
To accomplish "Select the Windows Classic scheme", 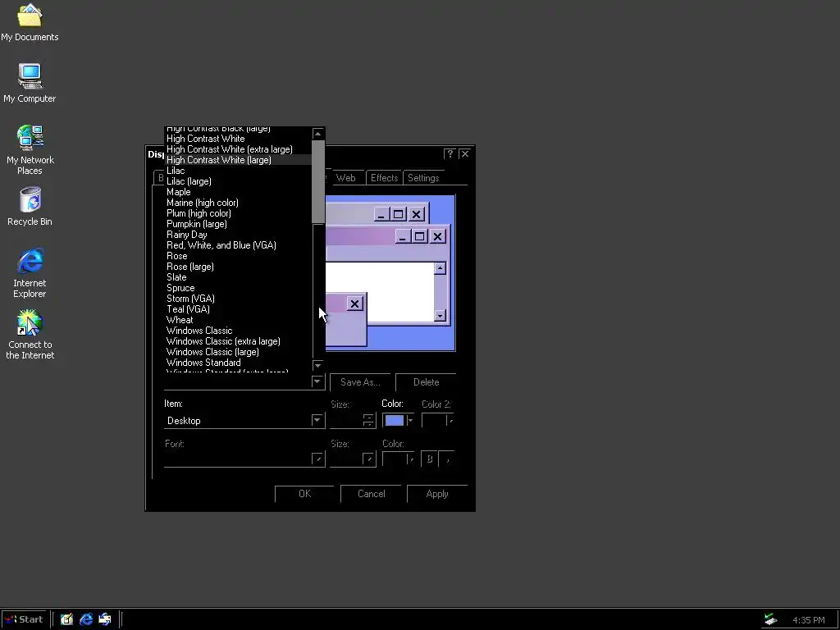I will [238, 331].
